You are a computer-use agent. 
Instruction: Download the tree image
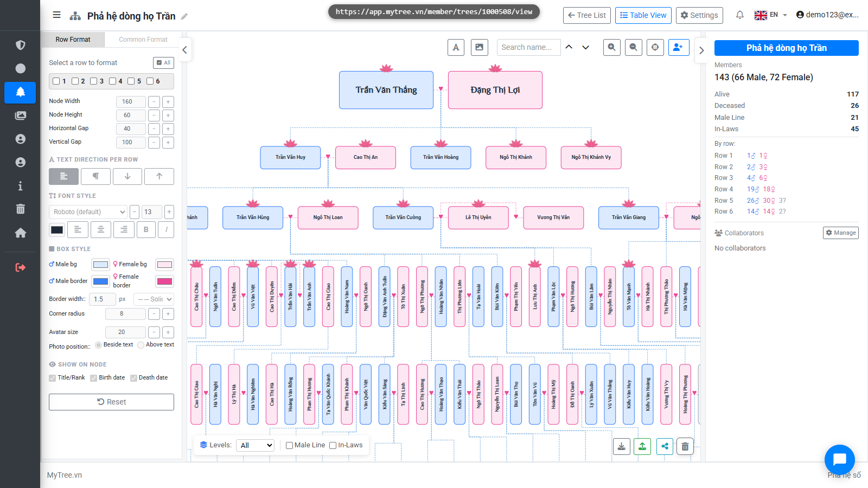621,446
